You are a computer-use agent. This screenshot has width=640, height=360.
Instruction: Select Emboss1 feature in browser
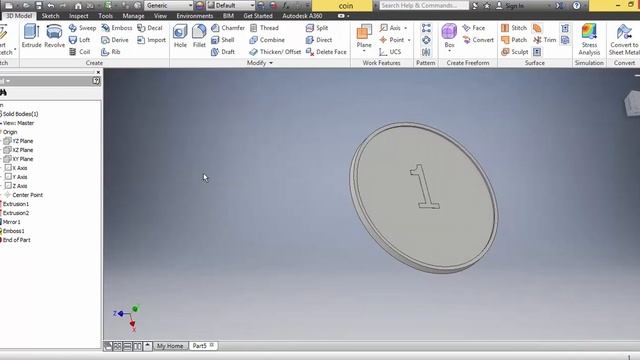(x=12, y=231)
